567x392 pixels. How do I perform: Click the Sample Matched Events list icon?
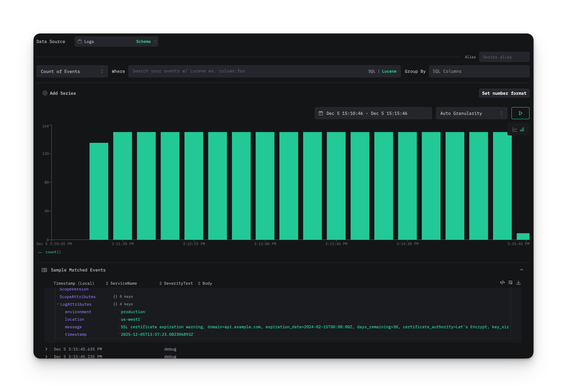pyautogui.click(x=44, y=270)
